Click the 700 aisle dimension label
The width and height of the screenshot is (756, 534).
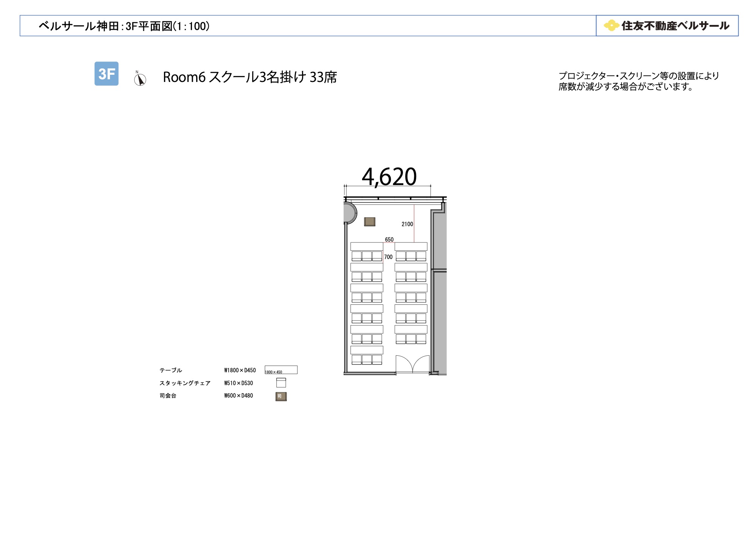tap(388, 257)
